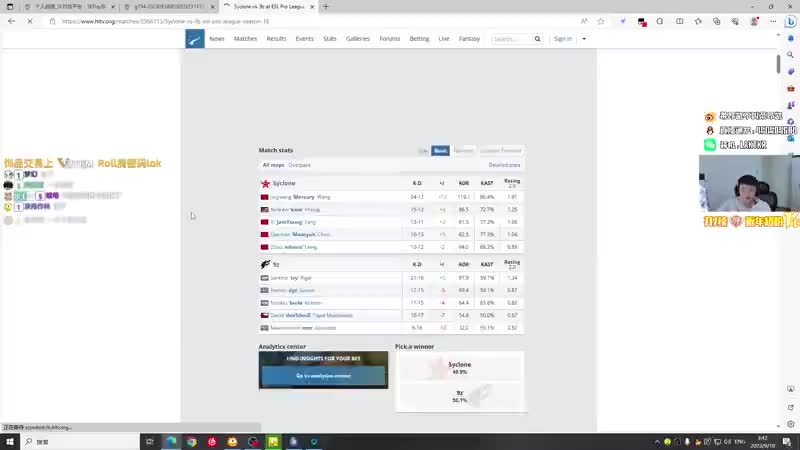Click the Windows Start button
Image resolution: width=800 pixels, height=450 pixels.
pos(10,441)
